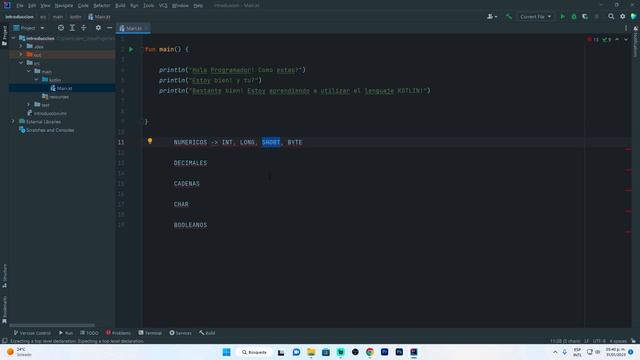The width and height of the screenshot is (640, 360).
Task: Click the Stop button in toolbar
Action: coord(597,17)
